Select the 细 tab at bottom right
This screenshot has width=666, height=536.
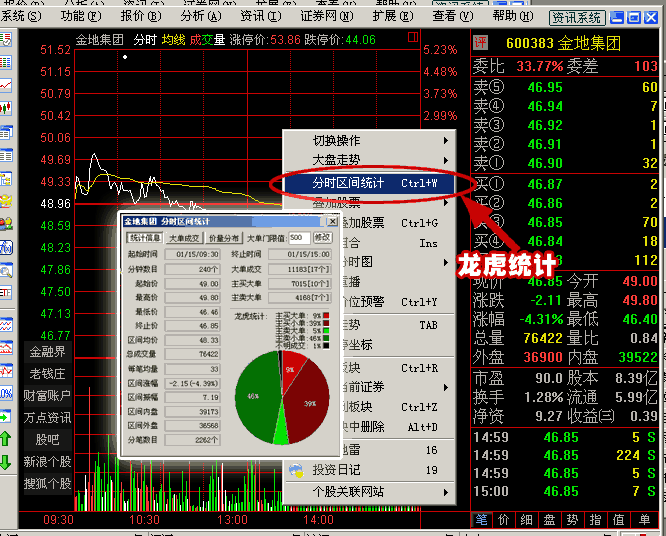tap(527, 519)
